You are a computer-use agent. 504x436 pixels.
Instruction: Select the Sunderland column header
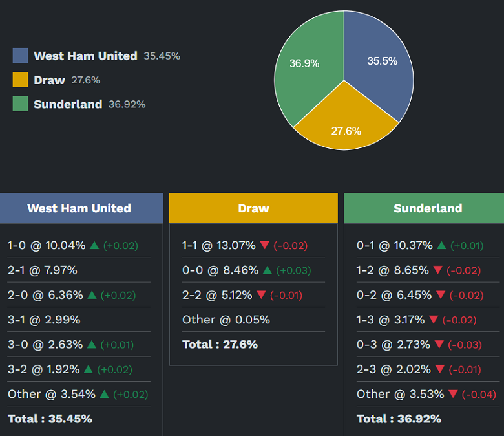tap(428, 208)
